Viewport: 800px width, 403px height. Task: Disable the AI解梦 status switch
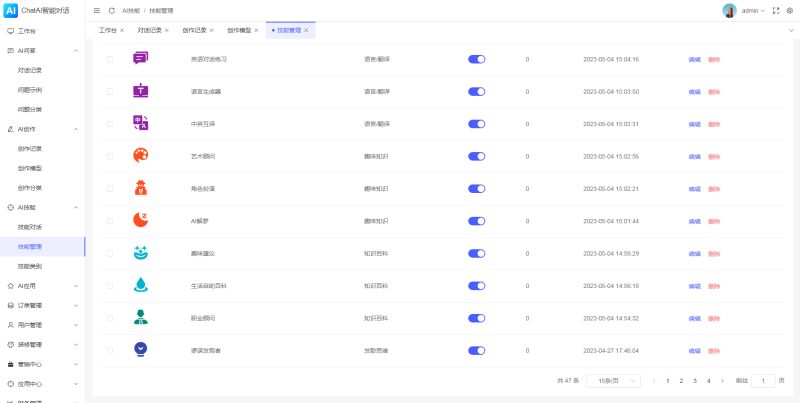click(477, 221)
